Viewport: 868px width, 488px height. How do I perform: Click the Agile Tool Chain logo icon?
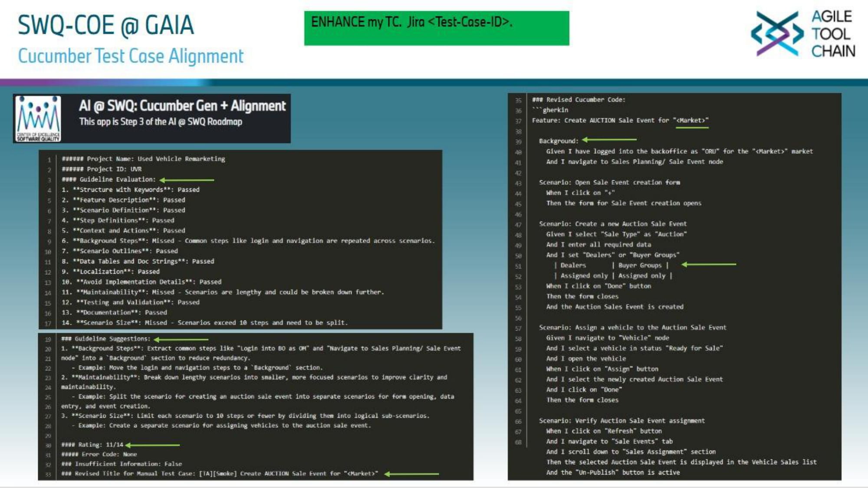(777, 34)
